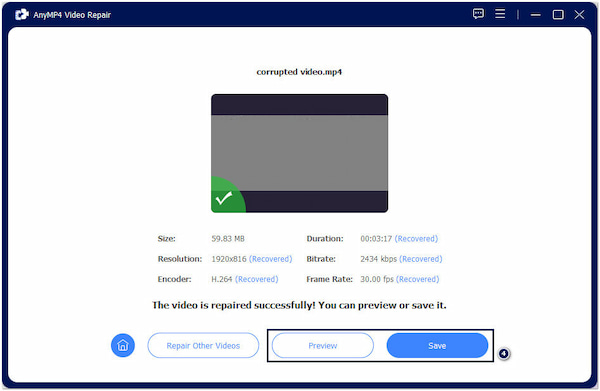Click the Recovered tag next to Encoder
This screenshot has height=391, width=600.
(x=256, y=279)
